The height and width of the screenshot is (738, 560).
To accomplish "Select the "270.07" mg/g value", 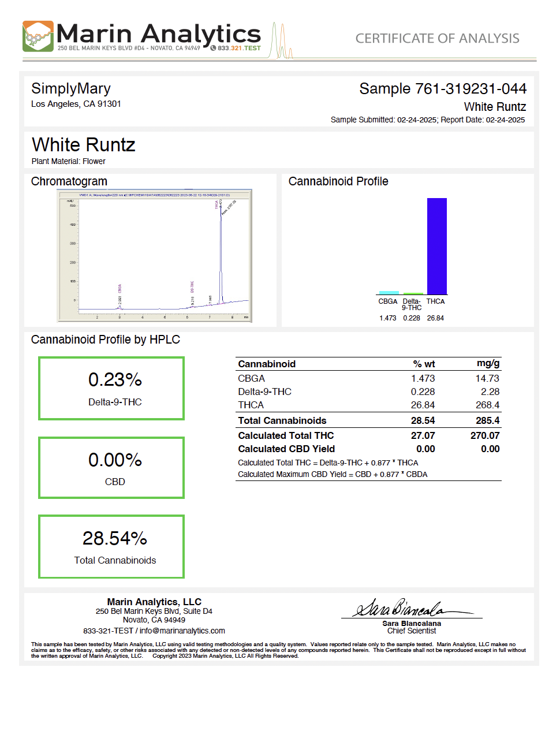I will (x=485, y=435).
